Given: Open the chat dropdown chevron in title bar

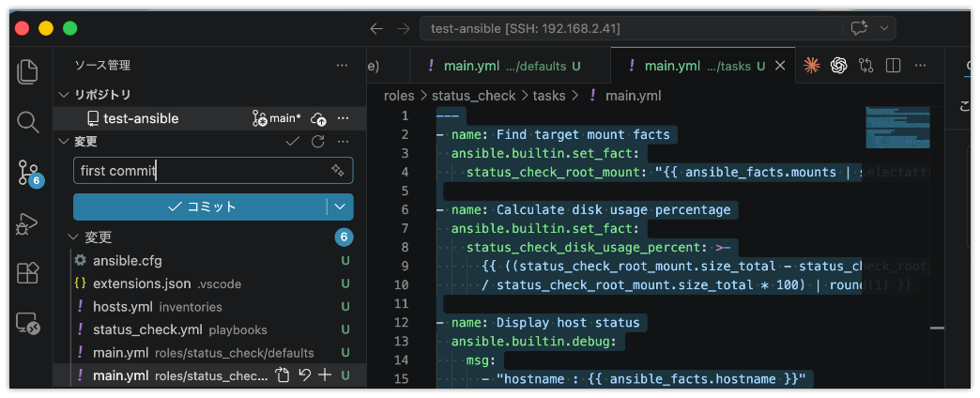Looking at the screenshot, I should click(x=883, y=28).
